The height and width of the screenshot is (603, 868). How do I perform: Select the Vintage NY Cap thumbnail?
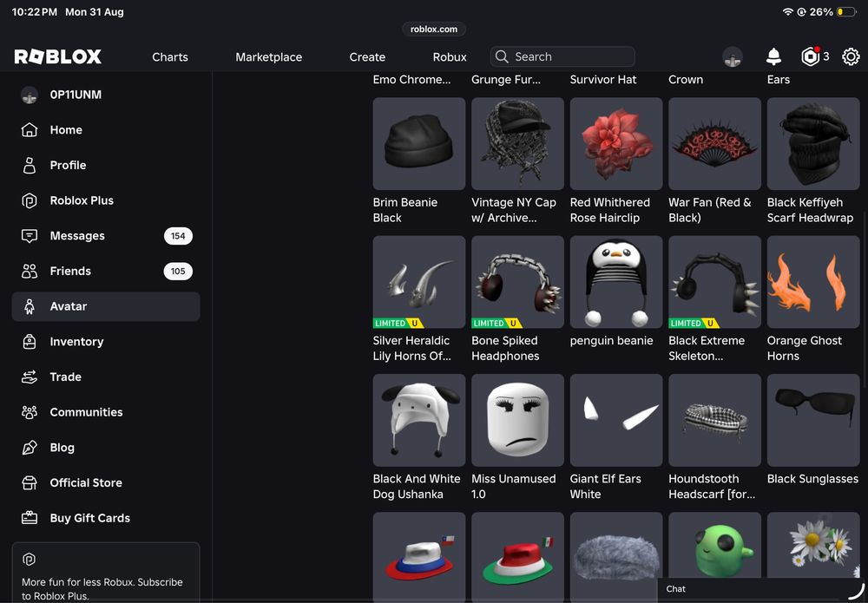[x=517, y=144]
